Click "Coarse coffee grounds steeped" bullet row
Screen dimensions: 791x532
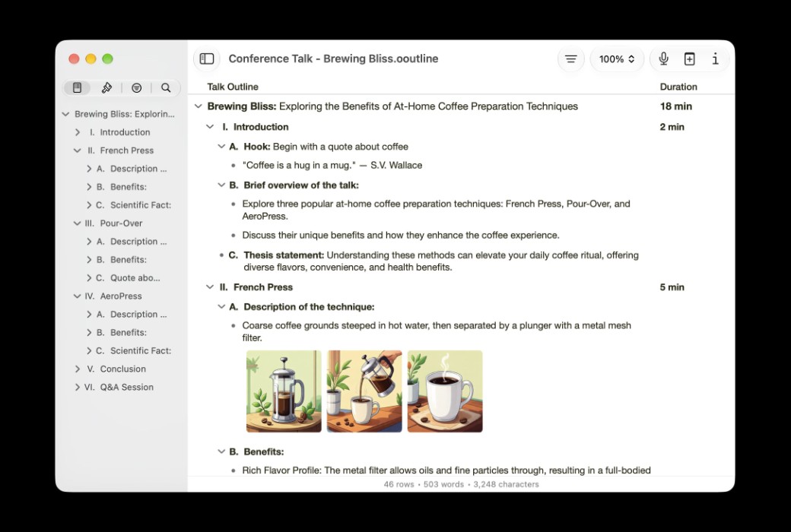pyautogui.click(x=437, y=331)
